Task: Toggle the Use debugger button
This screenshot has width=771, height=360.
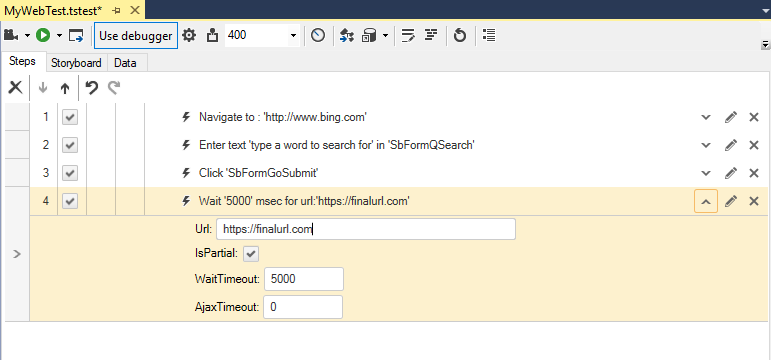Action: (x=136, y=35)
